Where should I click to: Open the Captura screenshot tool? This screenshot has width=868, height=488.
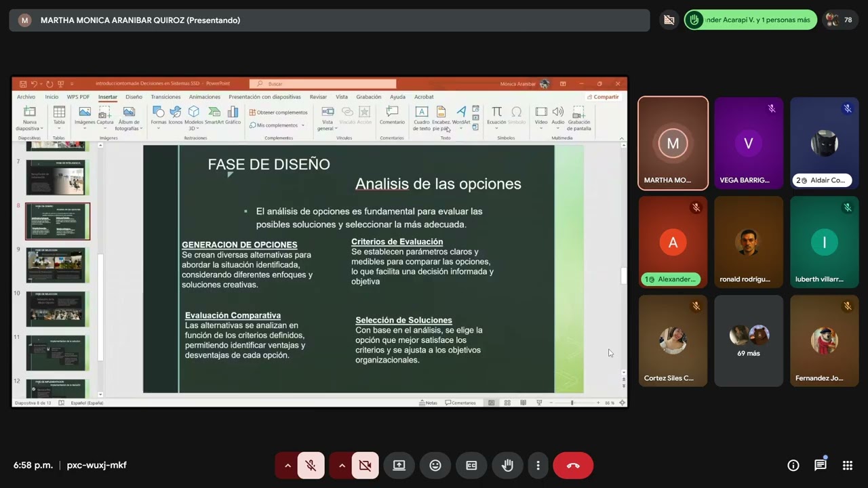[105, 116]
